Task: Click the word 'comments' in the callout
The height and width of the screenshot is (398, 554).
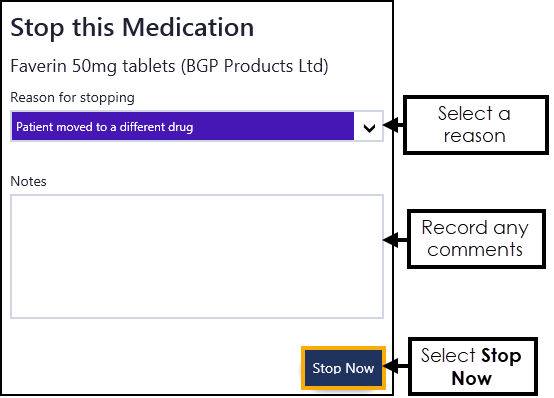Action: 475,250
